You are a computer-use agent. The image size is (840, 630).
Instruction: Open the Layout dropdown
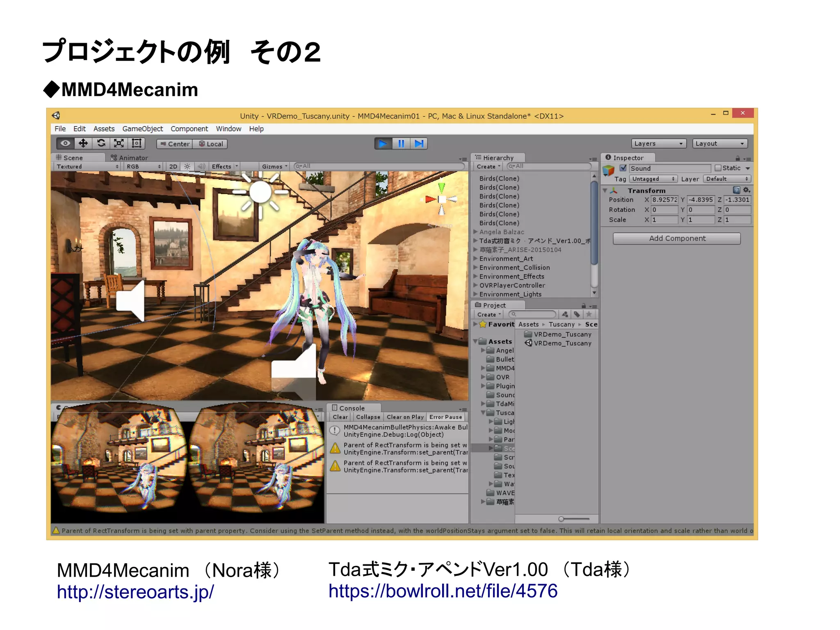pos(720,144)
